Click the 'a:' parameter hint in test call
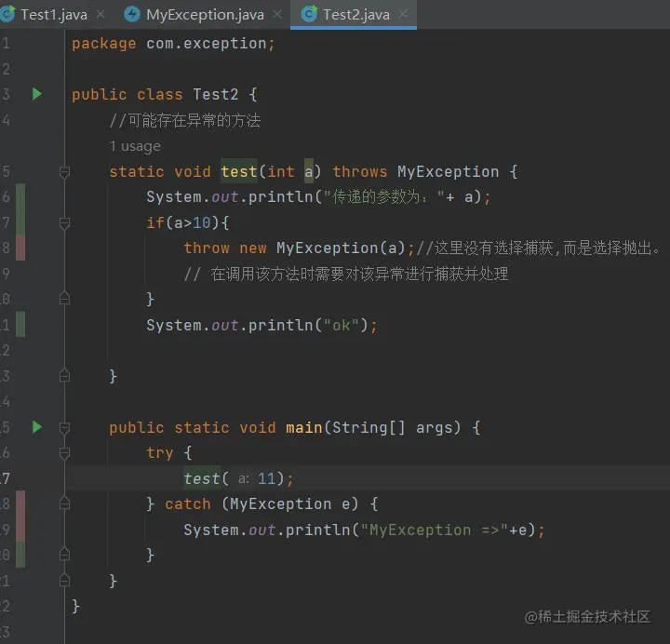The height and width of the screenshot is (644, 670). pyautogui.click(x=244, y=478)
